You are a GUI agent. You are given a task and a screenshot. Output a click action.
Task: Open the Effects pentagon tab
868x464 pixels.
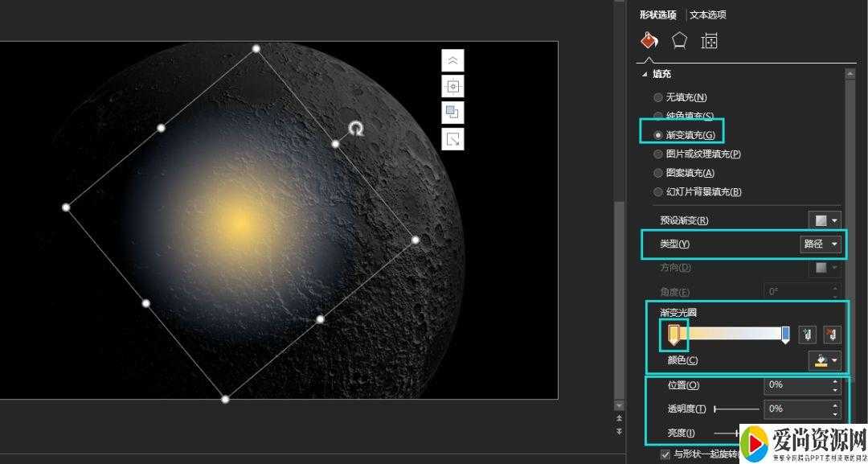coord(680,40)
